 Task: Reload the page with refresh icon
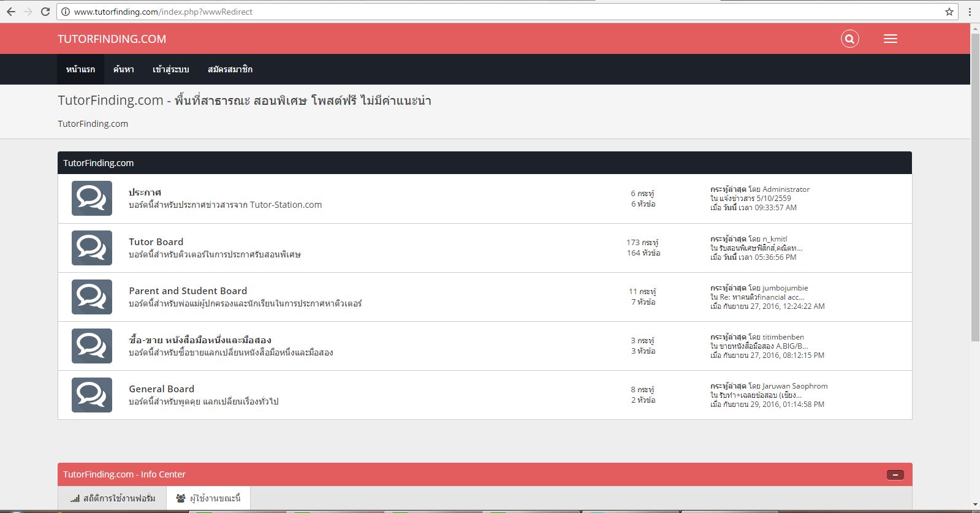[x=45, y=12]
